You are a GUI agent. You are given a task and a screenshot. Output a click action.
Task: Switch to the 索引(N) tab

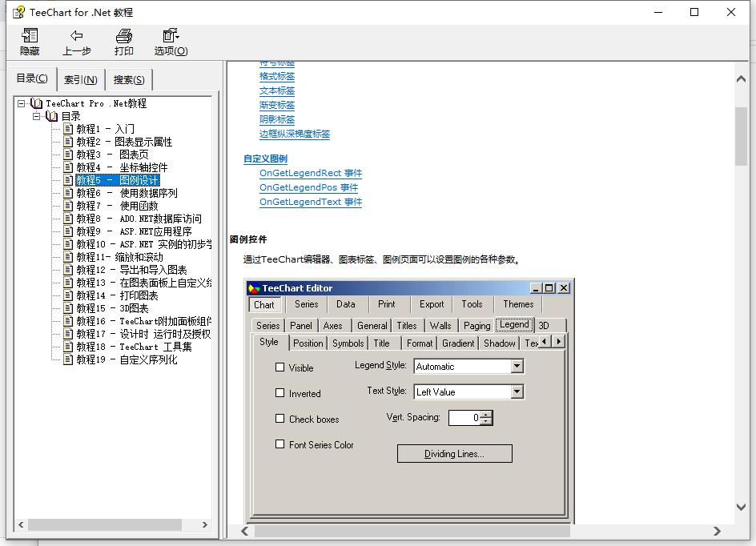pos(81,79)
